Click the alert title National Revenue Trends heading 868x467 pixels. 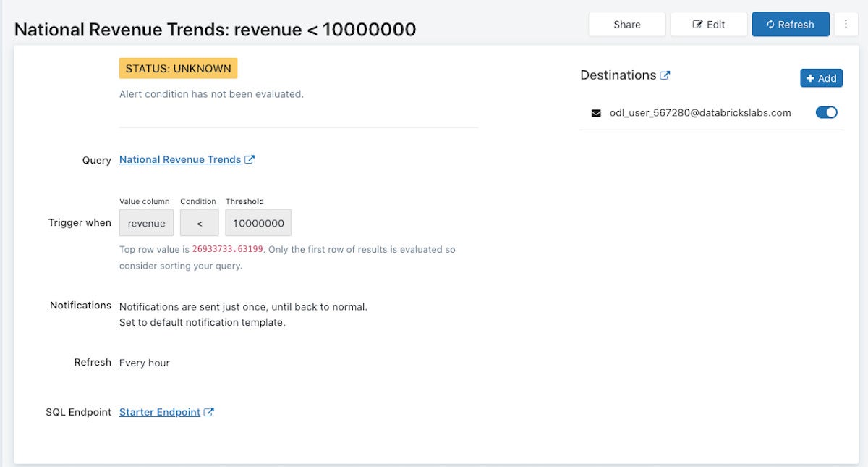(215, 29)
